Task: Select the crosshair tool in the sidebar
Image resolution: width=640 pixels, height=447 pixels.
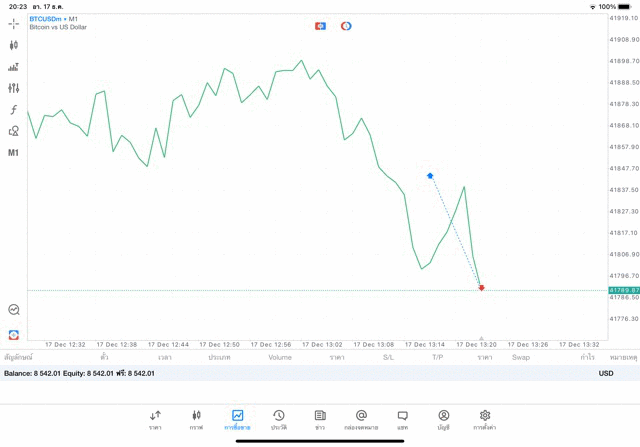Action: pyautogui.click(x=14, y=23)
